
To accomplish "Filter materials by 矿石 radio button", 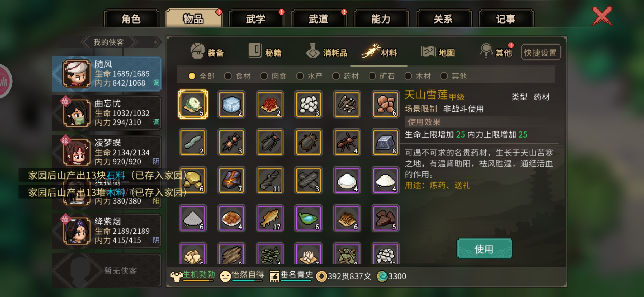I will point(382,76).
